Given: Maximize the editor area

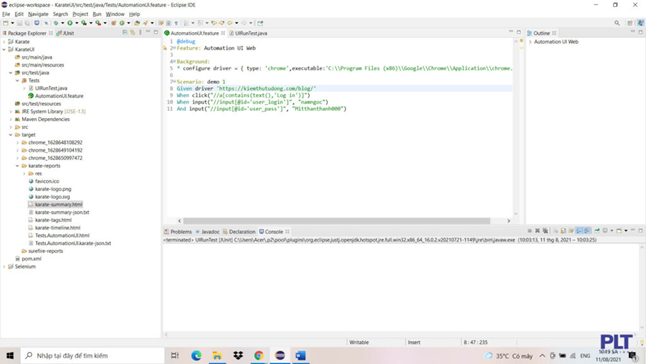Looking at the screenshot, I should coord(519,32).
